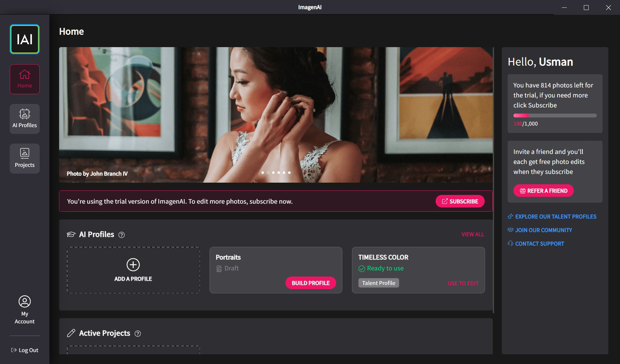Click the Talent Profiles star icon

(510, 216)
